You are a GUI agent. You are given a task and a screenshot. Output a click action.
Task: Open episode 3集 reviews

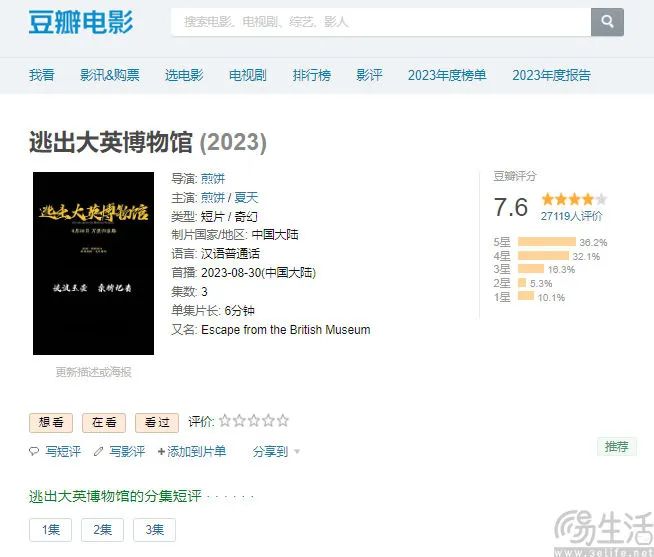pyautogui.click(x=154, y=530)
